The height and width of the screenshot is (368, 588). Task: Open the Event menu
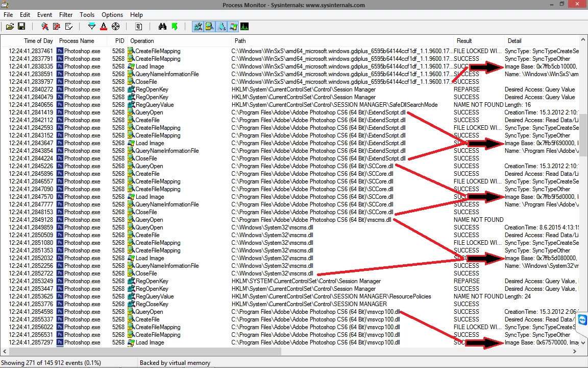pos(44,15)
